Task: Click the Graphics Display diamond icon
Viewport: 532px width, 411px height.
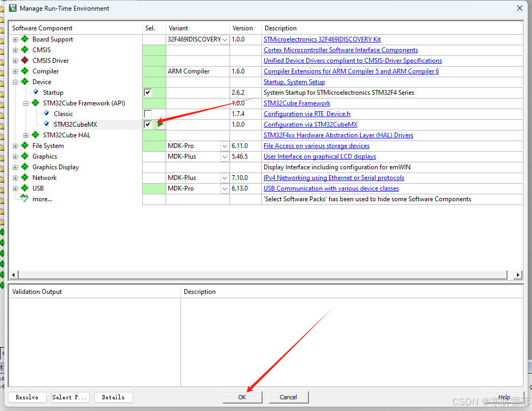Action: tap(25, 167)
